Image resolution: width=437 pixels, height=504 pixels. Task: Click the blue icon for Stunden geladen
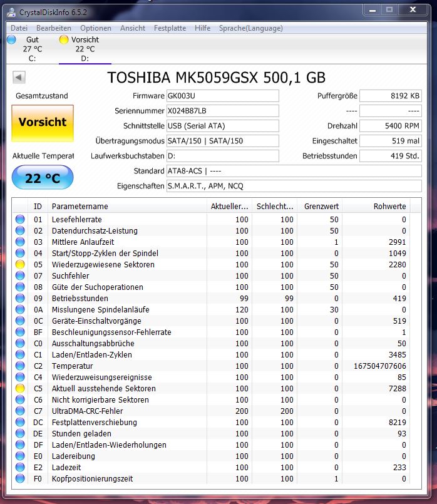20,433
